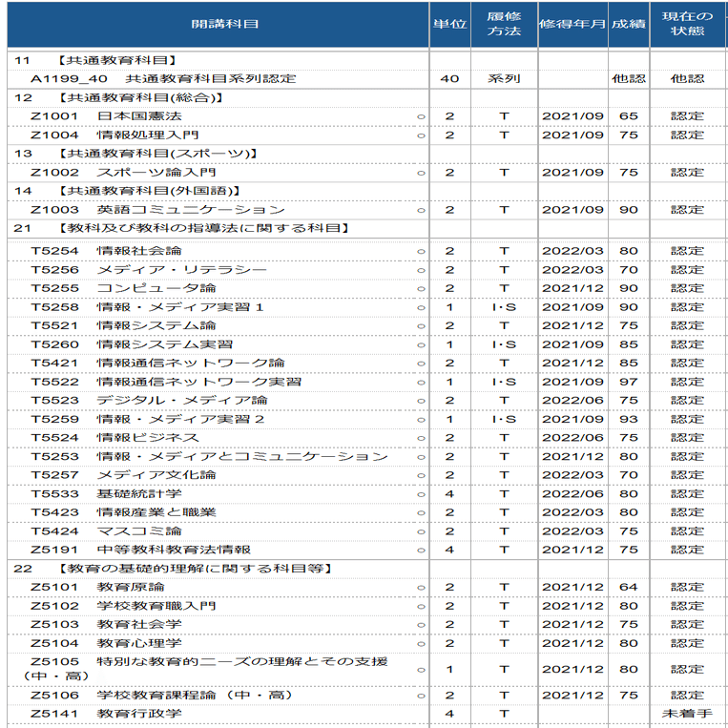Select course T5423 情報産業と職業

tap(123, 512)
